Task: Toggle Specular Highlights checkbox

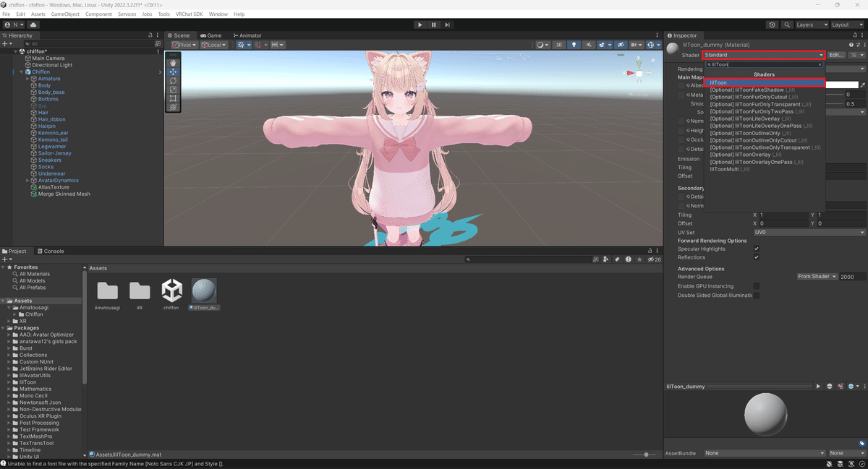Action: [757, 249]
